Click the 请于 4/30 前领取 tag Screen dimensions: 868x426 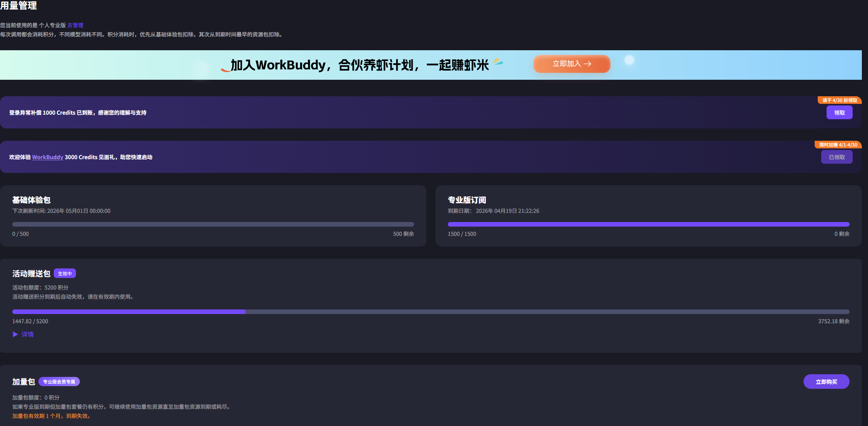click(x=840, y=100)
